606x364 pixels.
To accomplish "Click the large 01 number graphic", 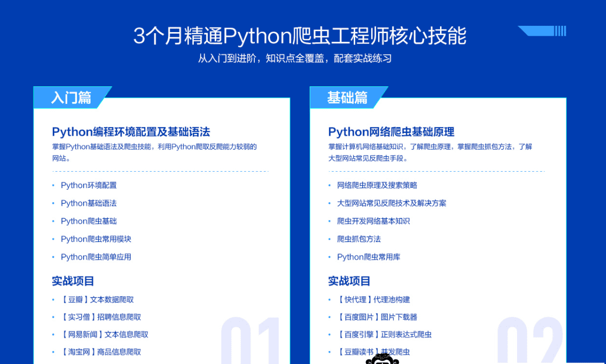I will pyautogui.click(x=250, y=341).
